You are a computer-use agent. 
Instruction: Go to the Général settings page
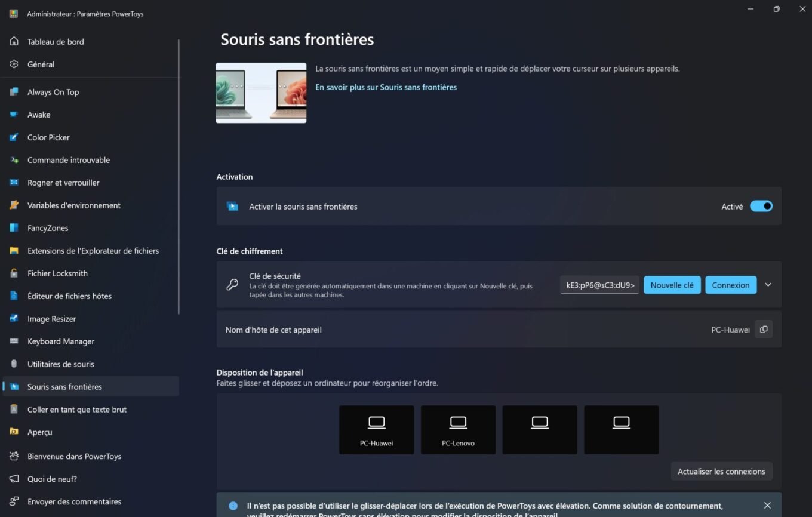(91, 64)
